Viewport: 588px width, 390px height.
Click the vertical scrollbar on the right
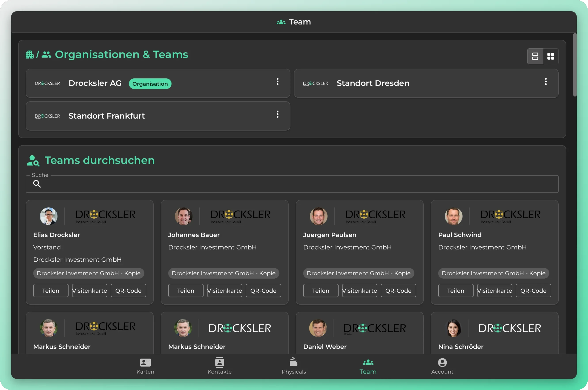(575, 65)
